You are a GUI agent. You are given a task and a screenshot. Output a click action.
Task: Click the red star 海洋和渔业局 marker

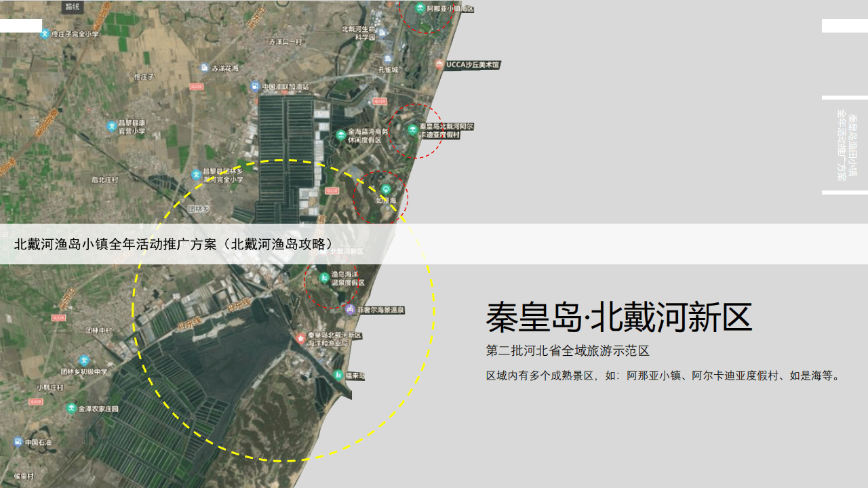(301, 338)
